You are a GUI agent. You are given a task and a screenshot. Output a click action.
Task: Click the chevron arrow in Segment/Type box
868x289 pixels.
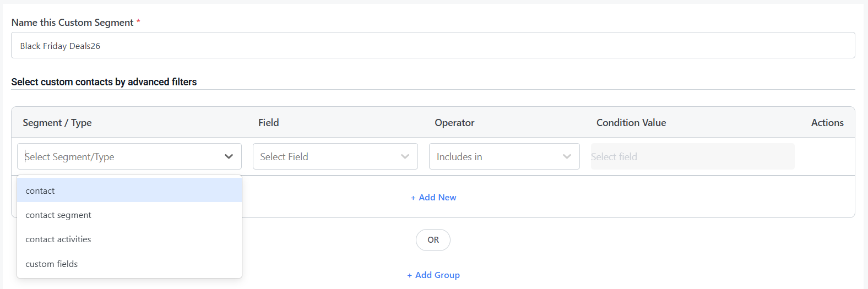[x=229, y=156]
